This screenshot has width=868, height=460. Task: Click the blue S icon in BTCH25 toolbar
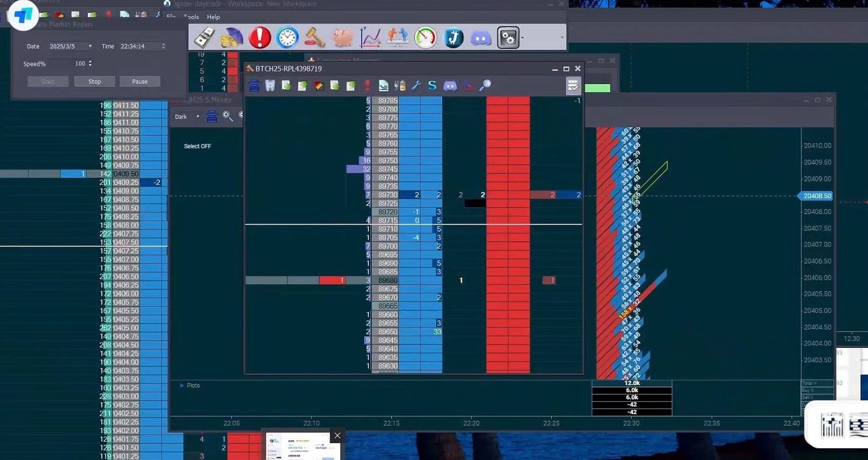click(x=432, y=86)
